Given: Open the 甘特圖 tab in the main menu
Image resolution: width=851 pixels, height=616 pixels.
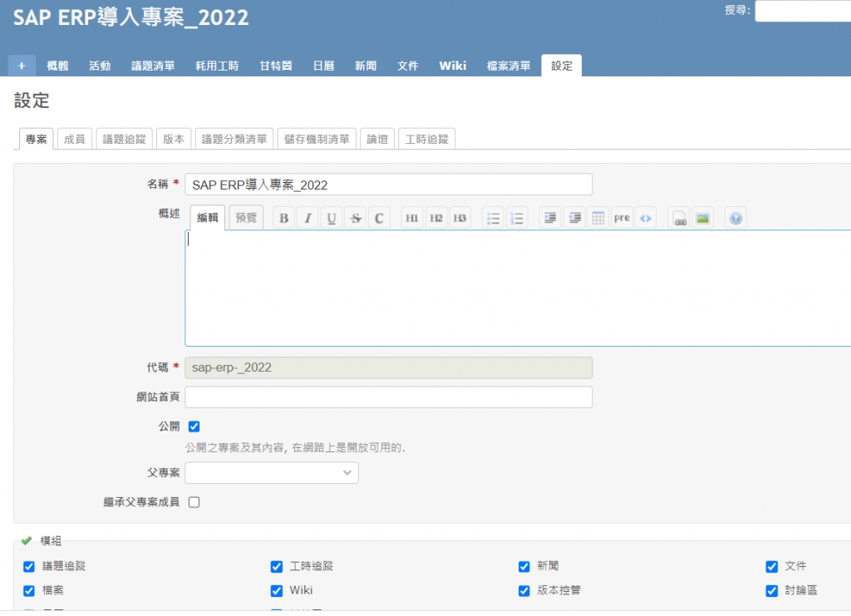Looking at the screenshot, I should pos(275,66).
